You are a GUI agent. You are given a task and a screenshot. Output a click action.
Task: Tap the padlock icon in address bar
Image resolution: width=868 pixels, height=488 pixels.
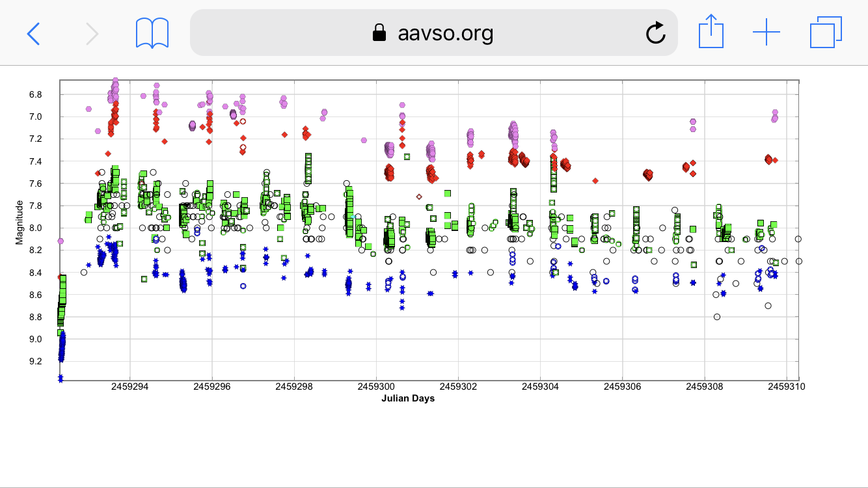(x=379, y=33)
